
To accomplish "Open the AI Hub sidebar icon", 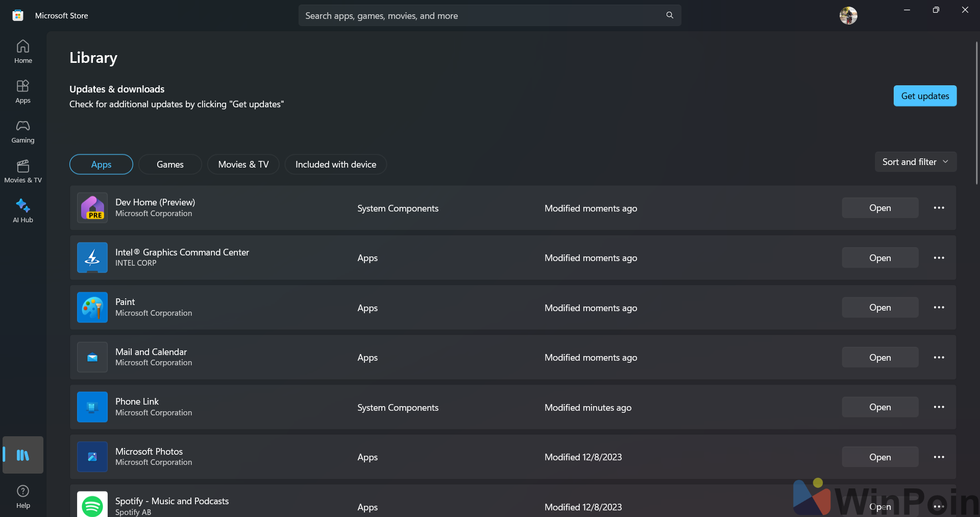I will coord(23,211).
